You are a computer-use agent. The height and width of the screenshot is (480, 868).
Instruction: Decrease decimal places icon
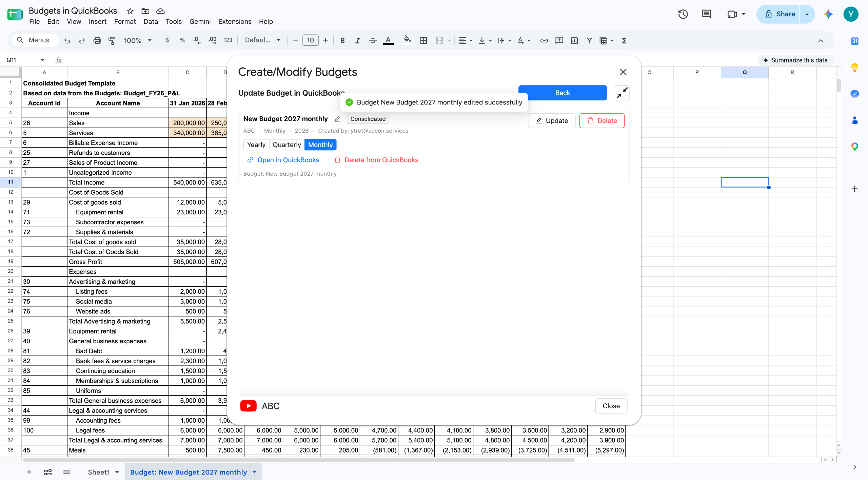click(197, 40)
